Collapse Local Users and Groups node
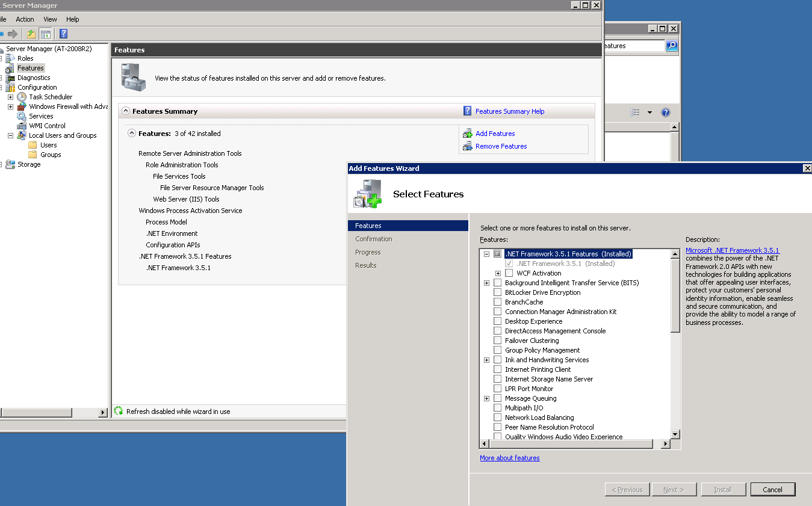The height and width of the screenshot is (506, 812). coord(10,135)
